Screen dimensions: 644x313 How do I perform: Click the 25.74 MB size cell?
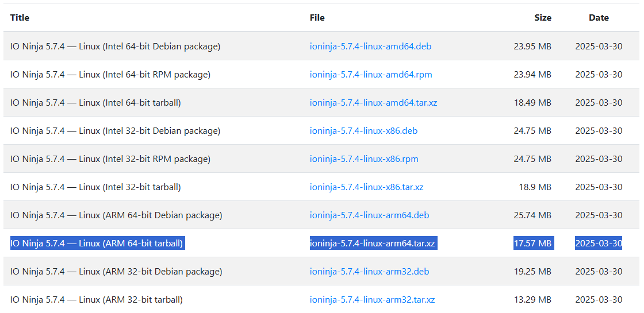click(x=532, y=215)
